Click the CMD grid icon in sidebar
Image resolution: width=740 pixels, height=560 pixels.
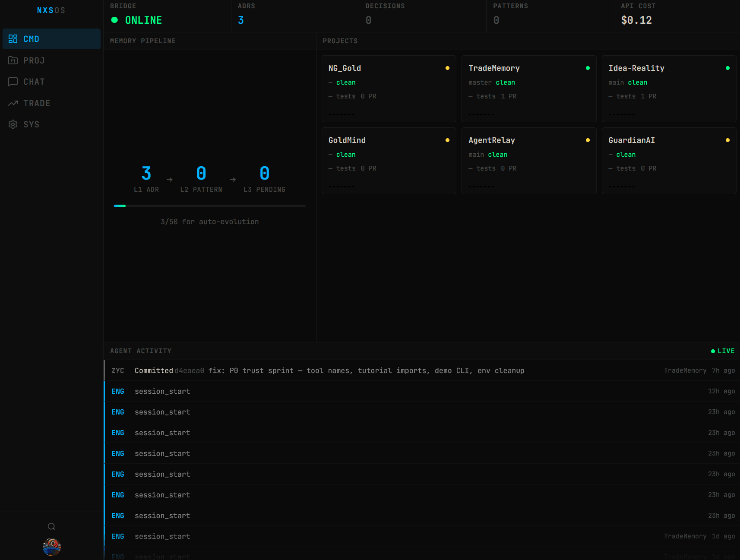coord(13,39)
